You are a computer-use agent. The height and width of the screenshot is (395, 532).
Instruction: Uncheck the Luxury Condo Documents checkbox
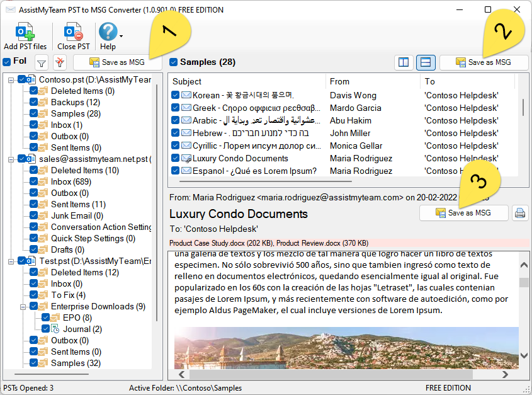(x=175, y=158)
